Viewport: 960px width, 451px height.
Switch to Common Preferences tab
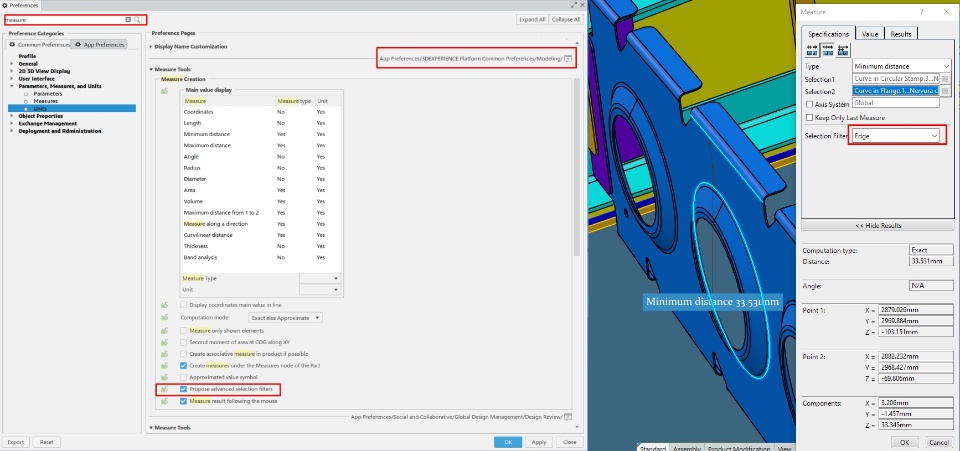tap(39, 45)
